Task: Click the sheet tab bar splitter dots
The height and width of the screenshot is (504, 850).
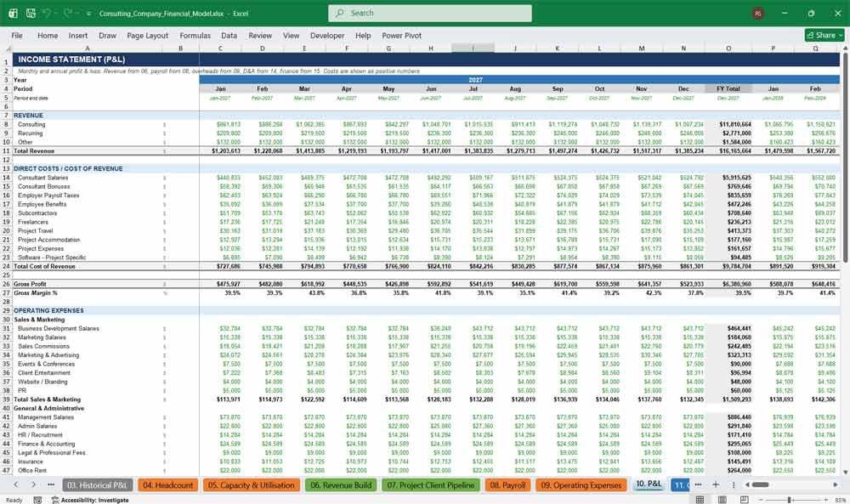Action: 734,484
